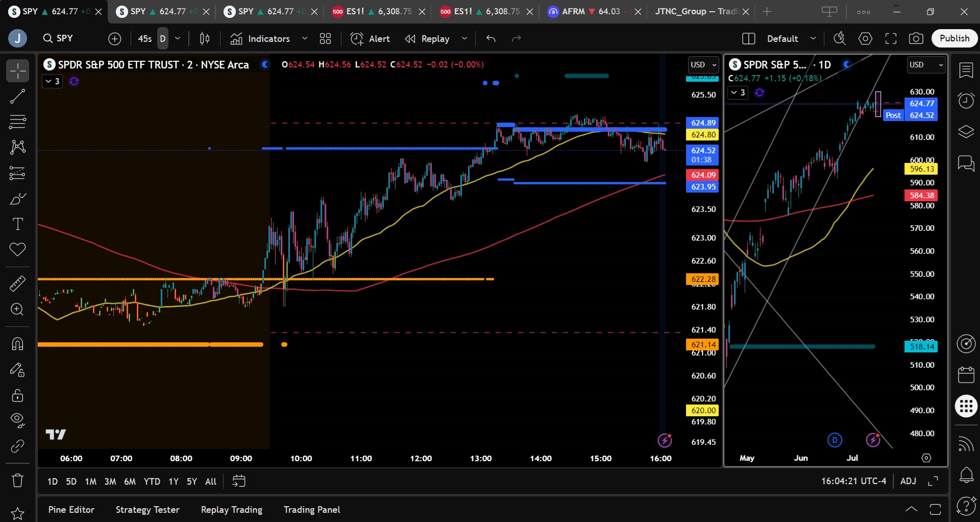This screenshot has width=980, height=522.
Task: Open the Indicators dialog
Action: click(260, 39)
